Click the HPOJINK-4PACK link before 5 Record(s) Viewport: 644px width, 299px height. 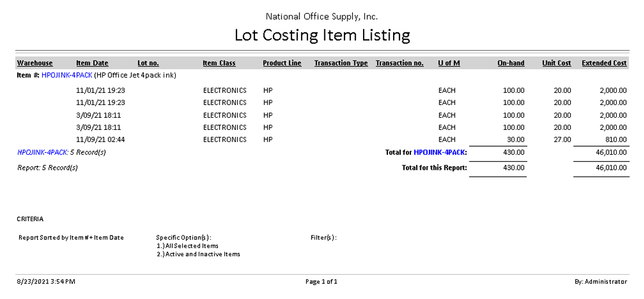(43, 153)
